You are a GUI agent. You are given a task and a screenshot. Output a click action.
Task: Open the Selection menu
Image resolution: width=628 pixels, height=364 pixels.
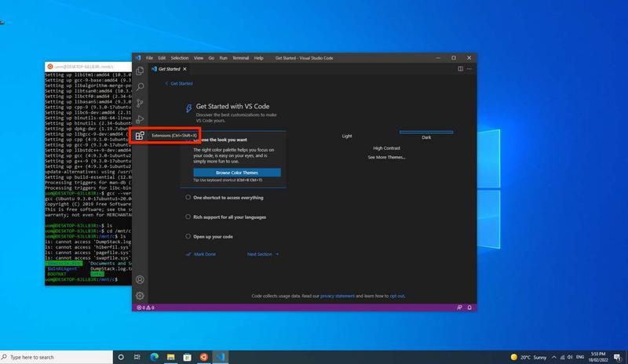pyautogui.click(x=180, y=58)
